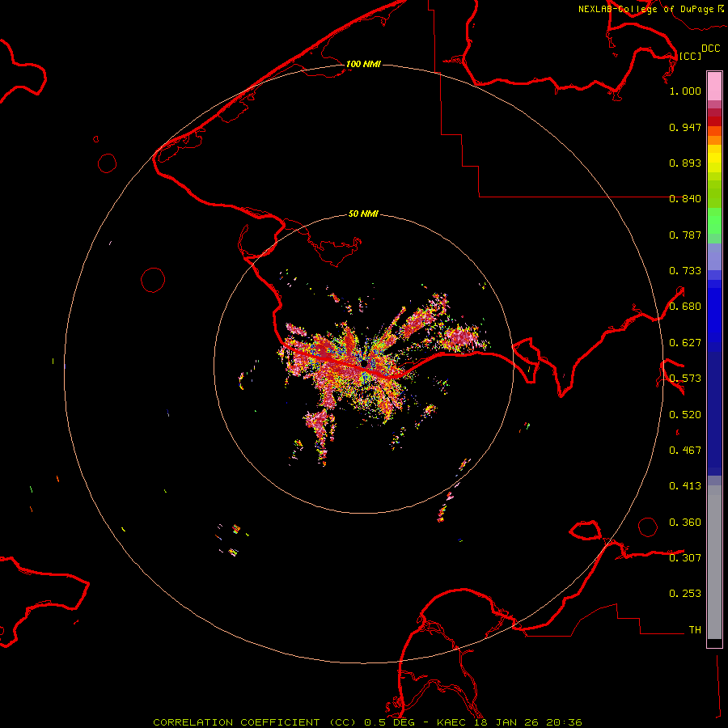Select the 100 NMI range ring label
The image size is (728, 728).
pos(363,64)
